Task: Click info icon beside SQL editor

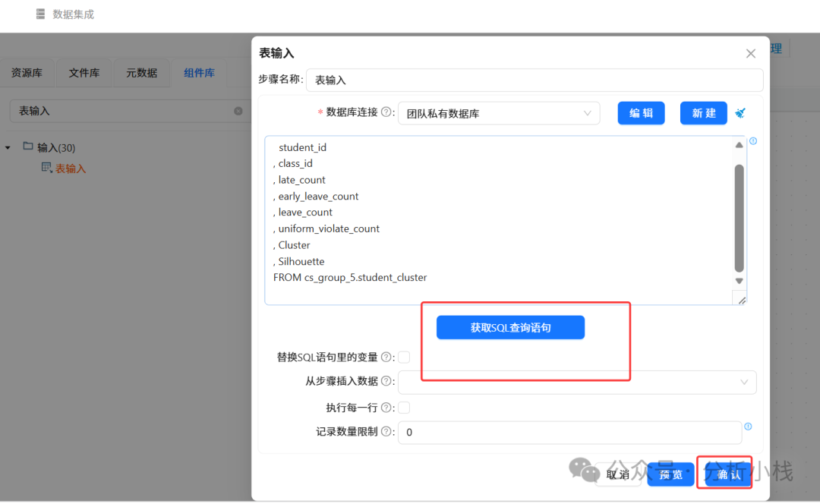Action: 753,141
